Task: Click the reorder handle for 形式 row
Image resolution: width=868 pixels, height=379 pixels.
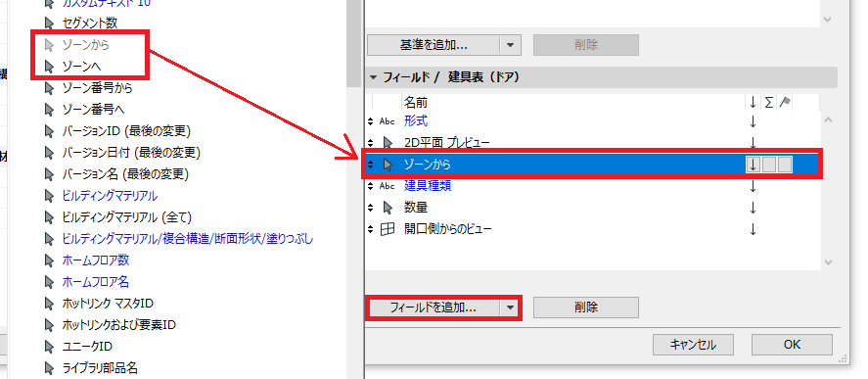Action: tap(370, 120)
